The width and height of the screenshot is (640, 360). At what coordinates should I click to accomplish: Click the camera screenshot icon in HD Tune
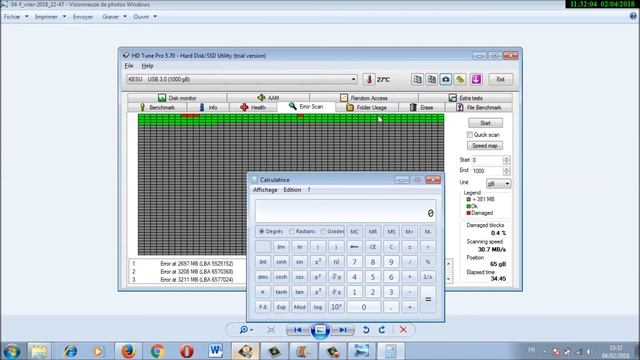pos(446,79)
